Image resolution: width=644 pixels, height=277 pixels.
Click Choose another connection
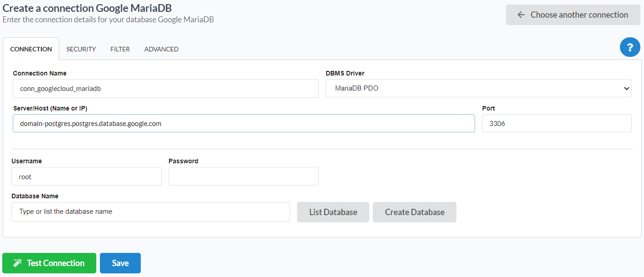(572, 15)
